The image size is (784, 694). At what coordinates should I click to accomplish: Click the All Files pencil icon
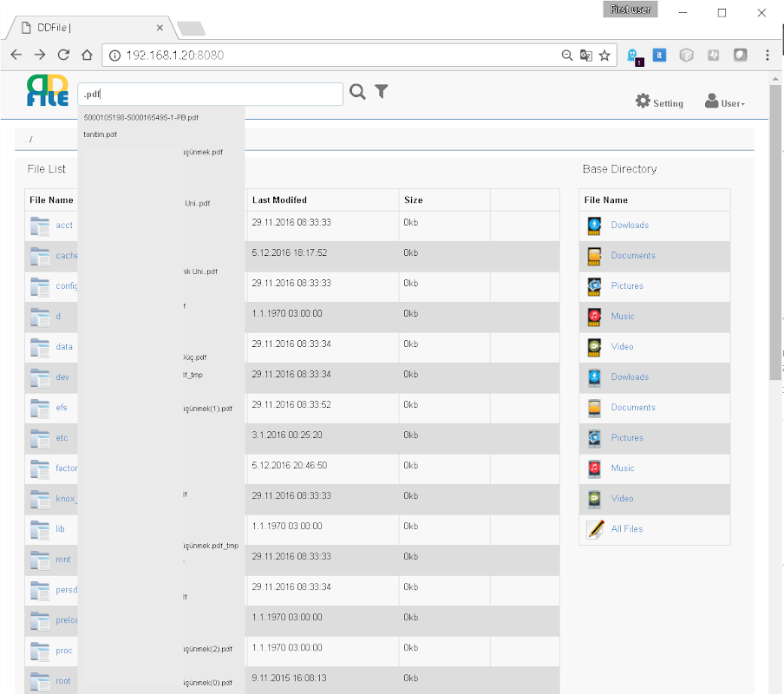[594, 528]
